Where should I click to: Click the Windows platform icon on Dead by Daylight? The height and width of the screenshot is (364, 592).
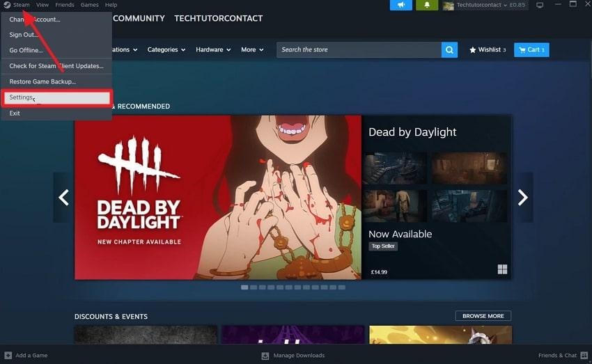[x=502, y=269]
